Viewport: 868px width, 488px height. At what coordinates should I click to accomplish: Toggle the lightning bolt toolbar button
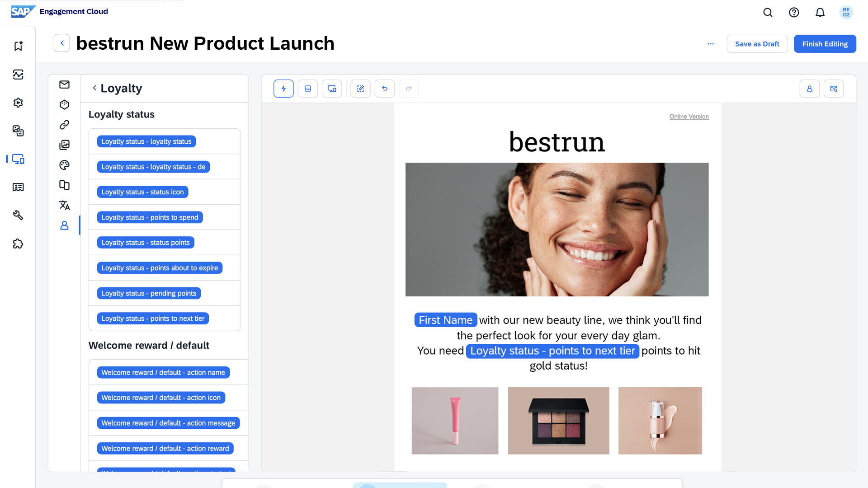283,89
